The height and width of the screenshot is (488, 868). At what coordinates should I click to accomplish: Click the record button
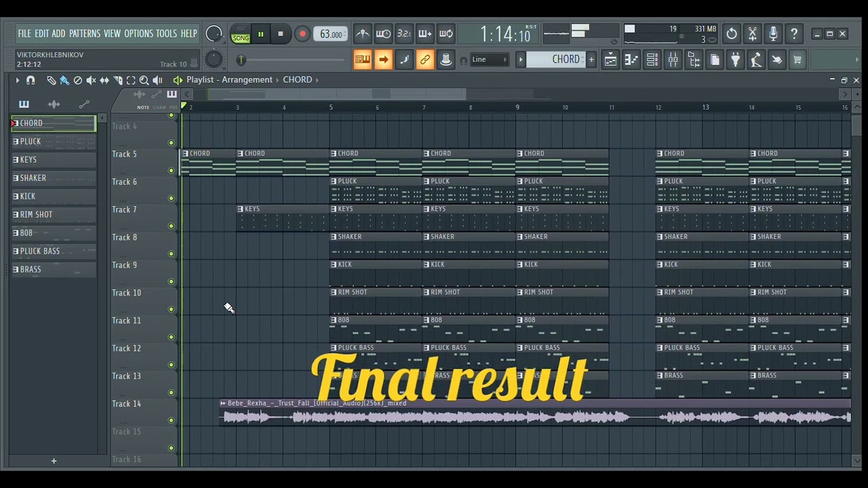tap(302, 35)
